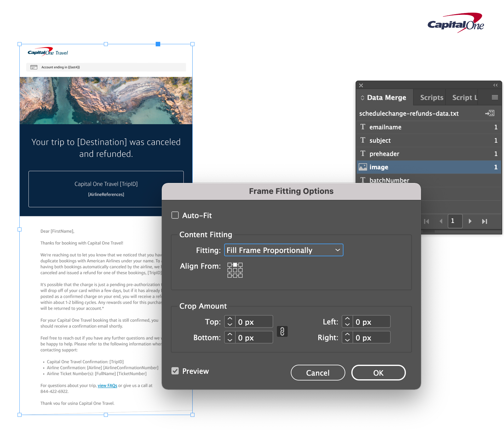Open the Data Merge panel menu
Screen dimensions: 504x435
495,97
